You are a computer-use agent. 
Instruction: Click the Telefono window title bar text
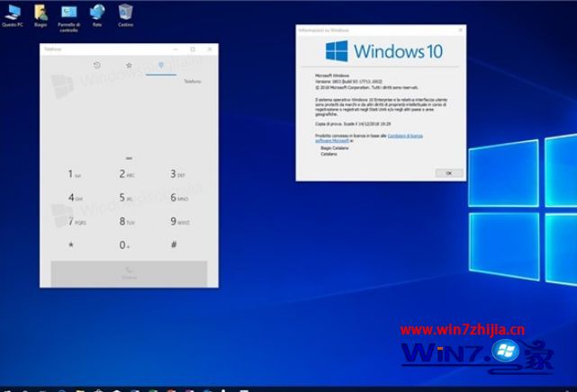52,49
